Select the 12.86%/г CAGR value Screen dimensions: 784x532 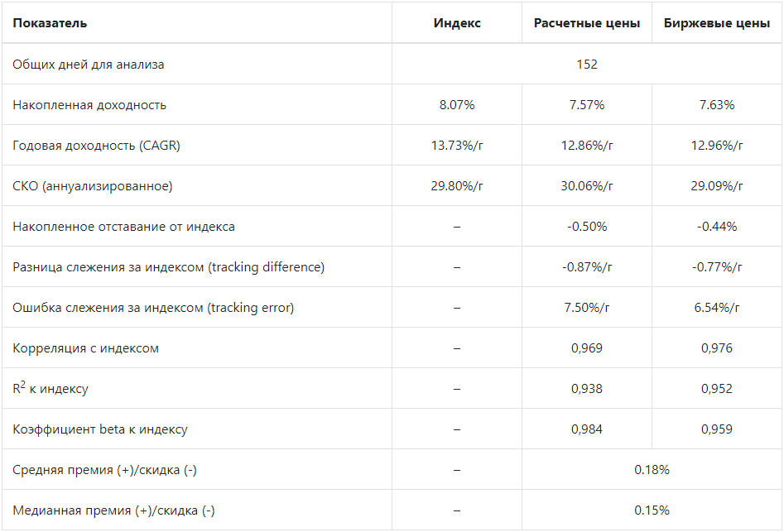coord(586,146)
